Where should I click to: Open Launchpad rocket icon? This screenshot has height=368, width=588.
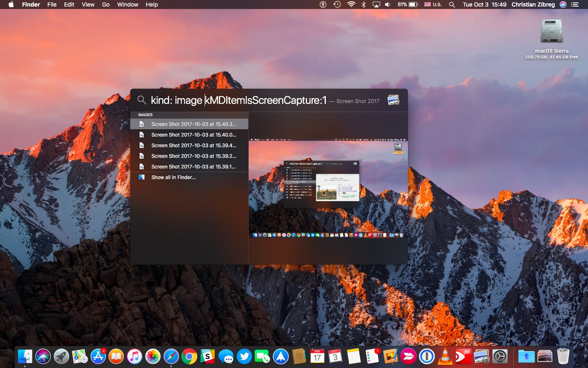(x=61, y=357)
